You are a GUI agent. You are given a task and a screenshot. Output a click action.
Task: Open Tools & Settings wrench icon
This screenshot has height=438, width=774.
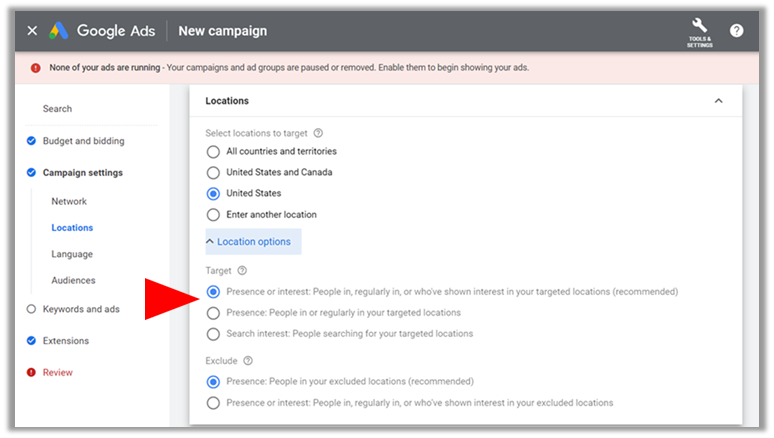point(699,32)
